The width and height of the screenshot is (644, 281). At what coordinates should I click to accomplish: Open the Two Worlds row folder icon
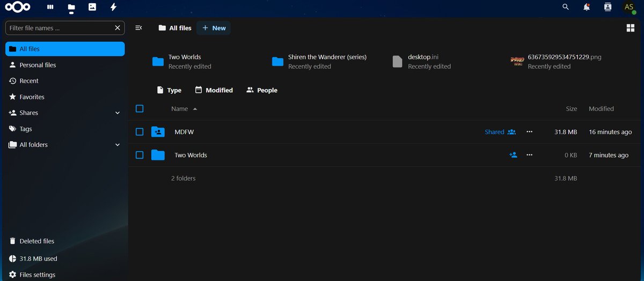158,155
